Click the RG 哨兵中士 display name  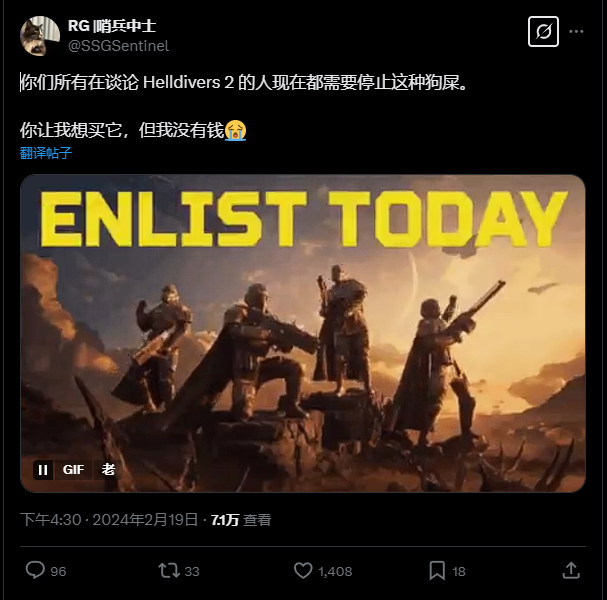pos(112,26)
